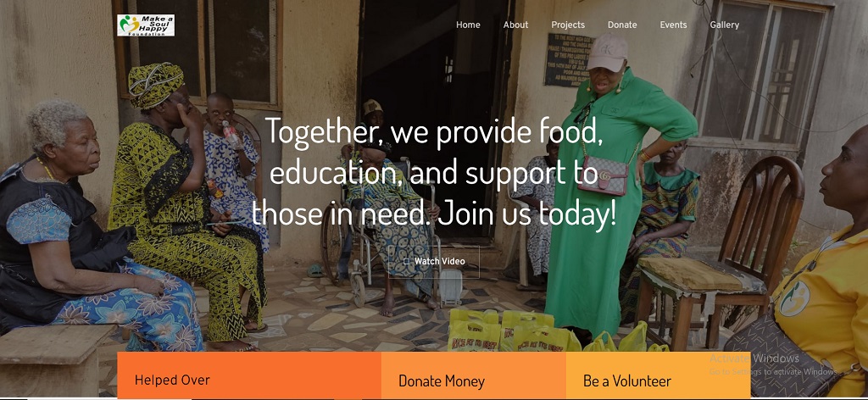This screenshot has width=868, height=400.
Task: Click the Make a Soul Happy Foundation logo
Action: coord(146,25)
